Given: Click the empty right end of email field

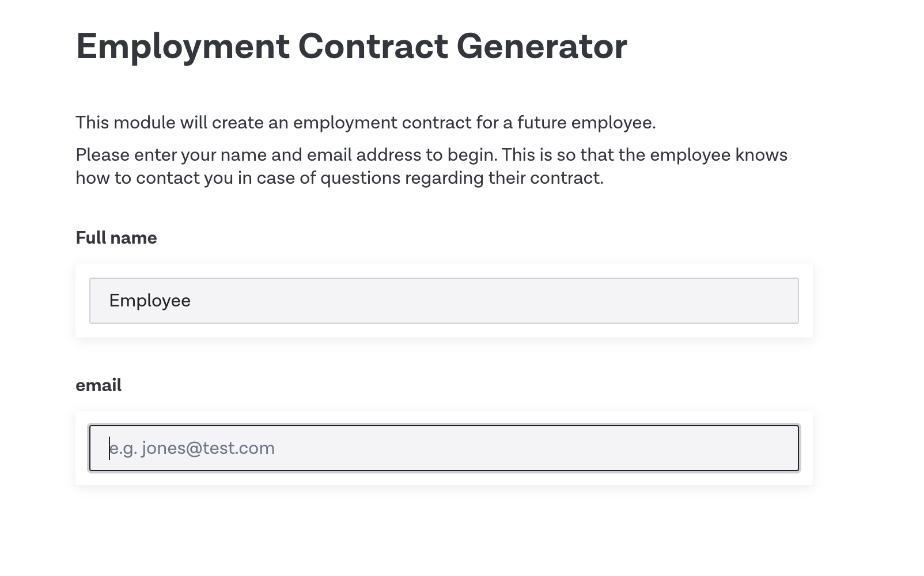Looking at the screenshot, I should 749,448.
